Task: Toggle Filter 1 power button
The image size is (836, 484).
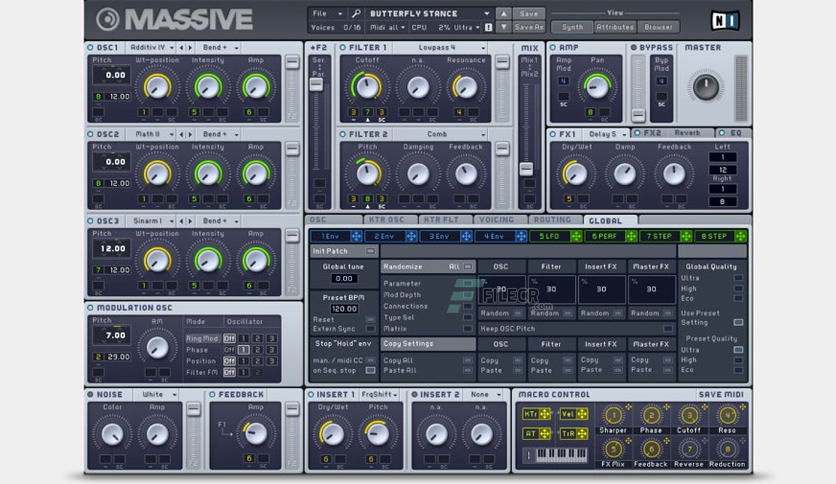Action: tap(343, 47)
